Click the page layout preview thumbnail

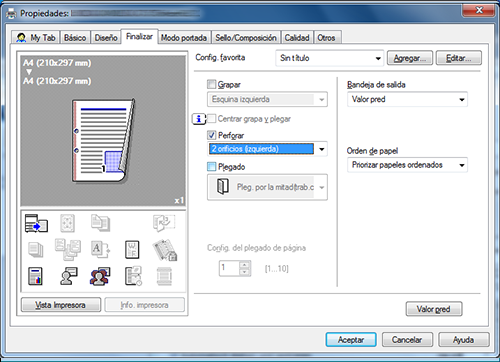pyautogui.click(x=104, y=141)
